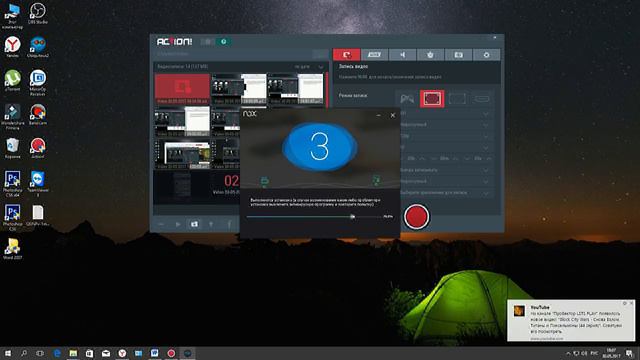The width and height of the screenshot is (640, 360).
Task: Open the Wondershare Filmora desktop icon
Action: (12, 117)
